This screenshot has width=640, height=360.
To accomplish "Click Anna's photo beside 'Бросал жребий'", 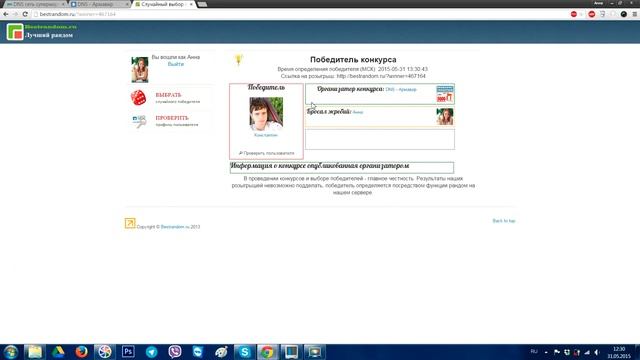I will (x=445, y=117).
